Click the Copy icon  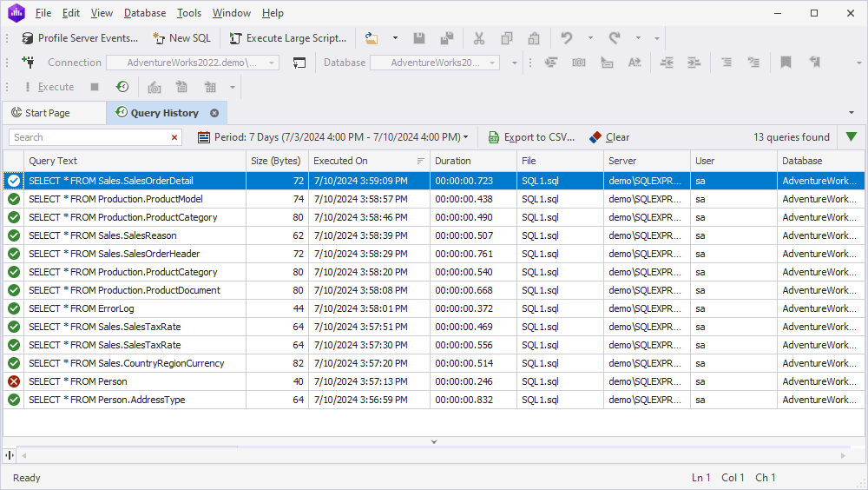click(507, 38)
